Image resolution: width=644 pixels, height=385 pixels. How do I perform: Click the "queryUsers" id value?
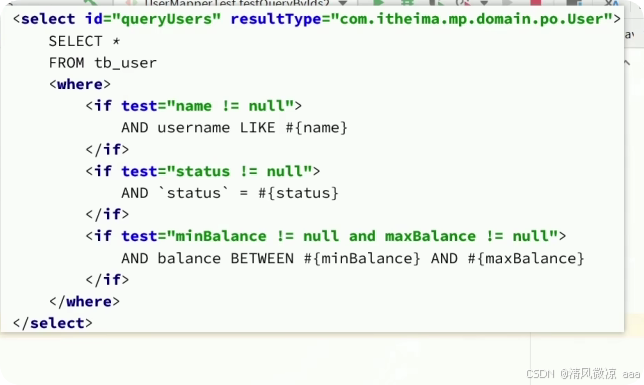pos(166,19)
